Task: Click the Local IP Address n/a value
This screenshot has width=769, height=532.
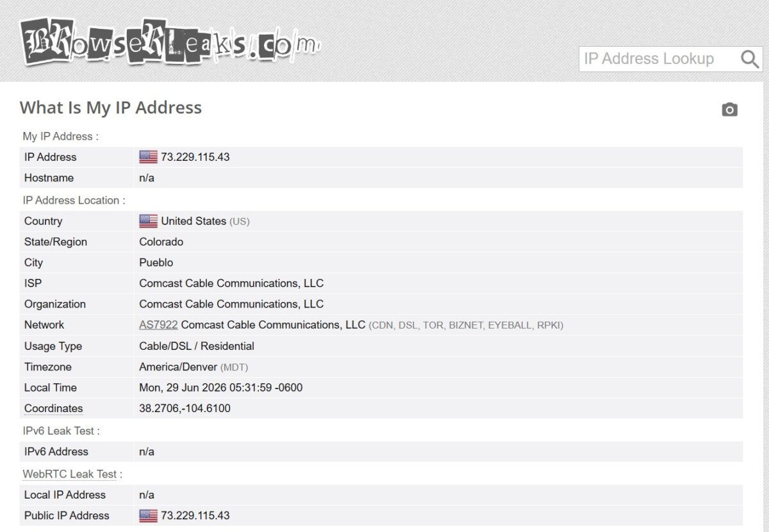Action: point(147,495)
